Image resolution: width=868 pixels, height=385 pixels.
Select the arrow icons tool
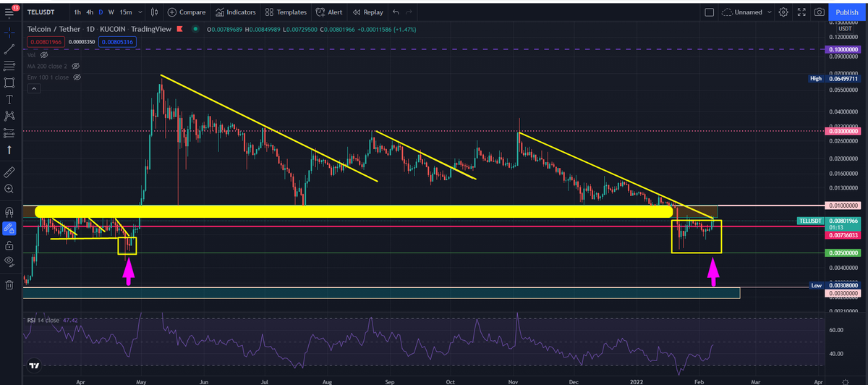click(9, 150)
